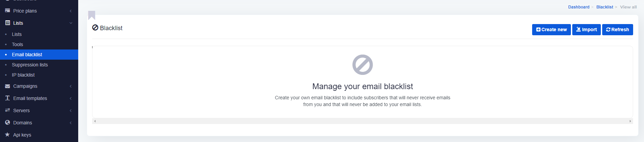
Task: Click the horizontal scrollbar right arrow
Action: tap(630, 121)
